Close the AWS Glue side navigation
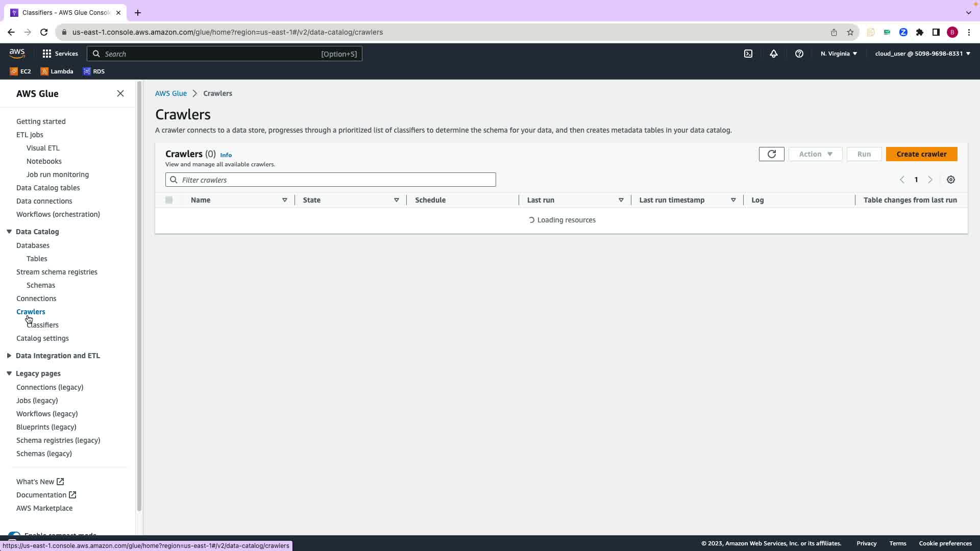The width and height of the screenshot is (980, 551). point(120,93)
